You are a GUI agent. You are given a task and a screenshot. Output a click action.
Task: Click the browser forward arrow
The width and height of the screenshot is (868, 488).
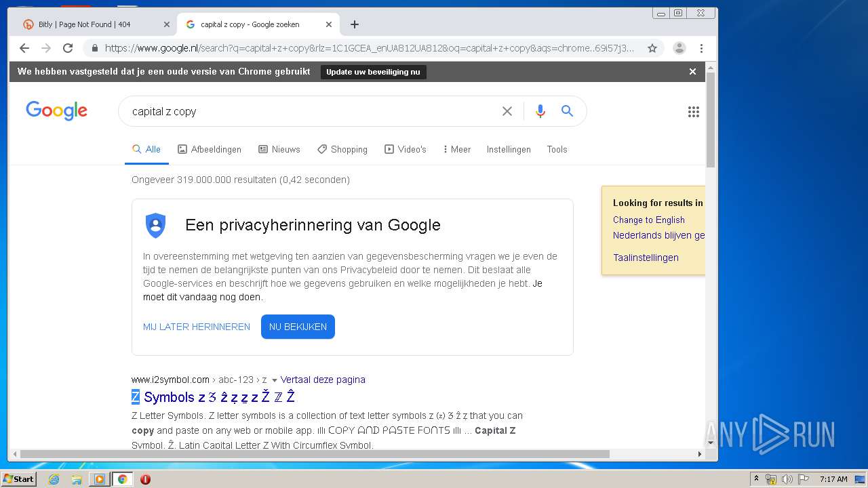click(x=46, y=48)
